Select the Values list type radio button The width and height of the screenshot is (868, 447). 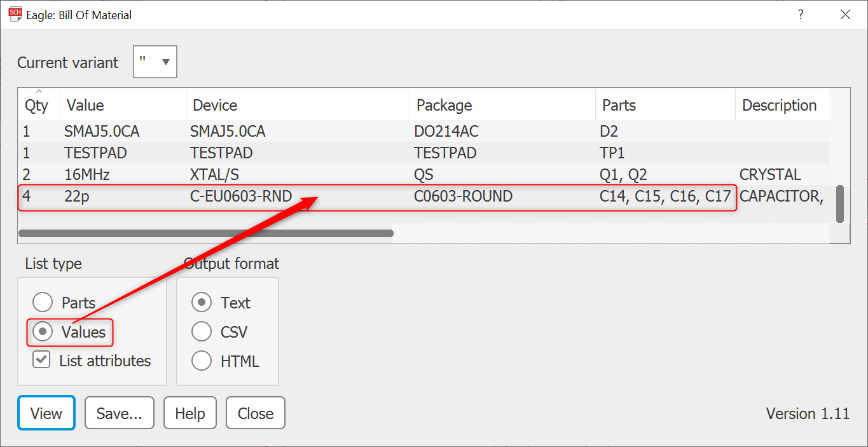[43, 332]
